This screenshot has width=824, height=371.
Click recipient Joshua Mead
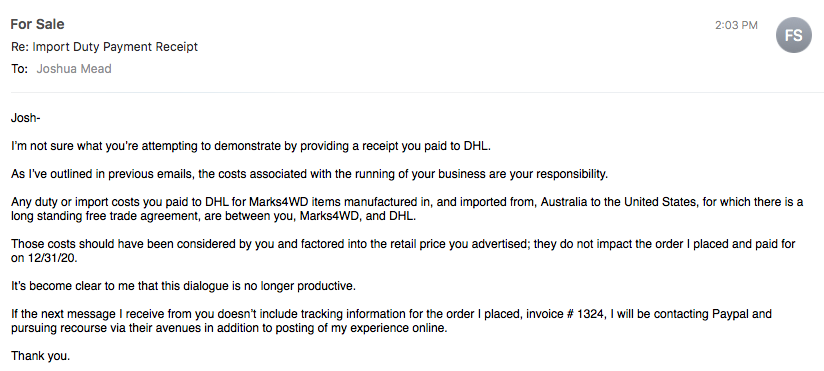click(74, 69)
